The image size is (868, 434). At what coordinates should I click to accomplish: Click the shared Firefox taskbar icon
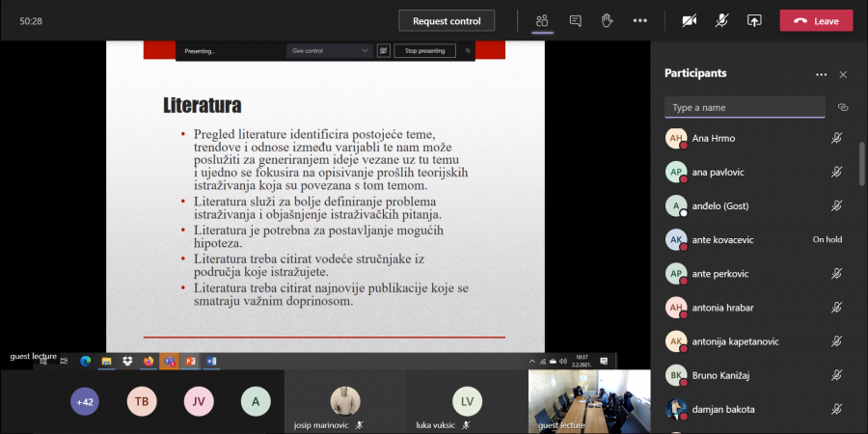coord(149,362)
